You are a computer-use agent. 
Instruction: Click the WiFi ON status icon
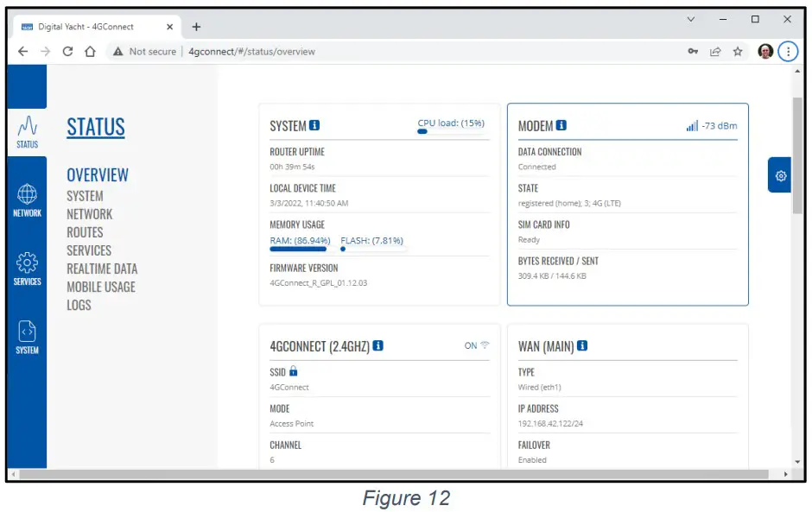485,344
